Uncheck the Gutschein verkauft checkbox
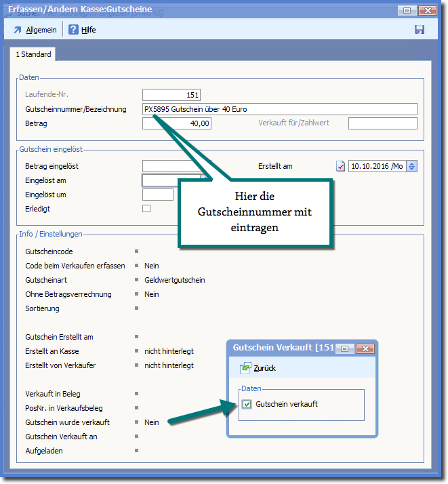This screenshot has width=448, height=484. (x=247, y=404)
